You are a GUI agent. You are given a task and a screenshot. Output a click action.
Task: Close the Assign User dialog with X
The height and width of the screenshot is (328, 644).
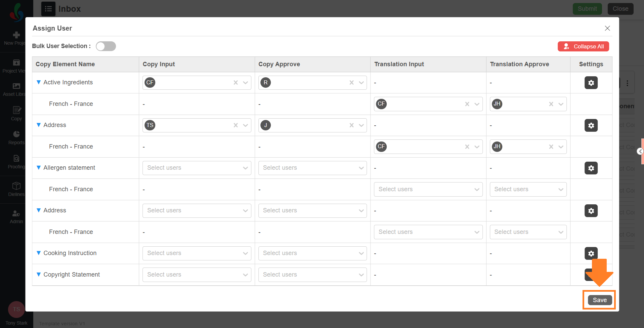(x=607, y=28)
